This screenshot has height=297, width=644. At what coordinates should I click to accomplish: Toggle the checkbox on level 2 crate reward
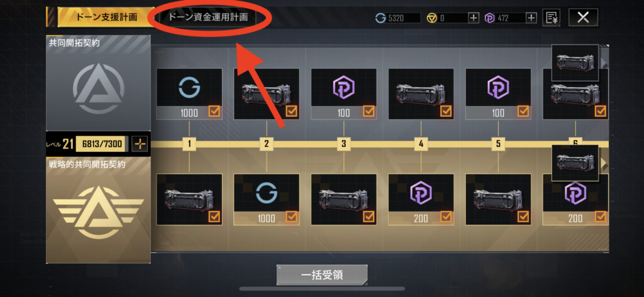[292, 111]
